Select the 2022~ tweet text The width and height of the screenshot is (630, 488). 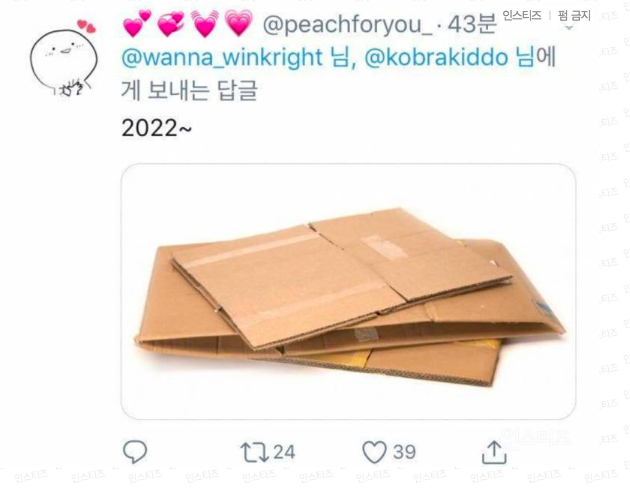click(x=157, y=128)
